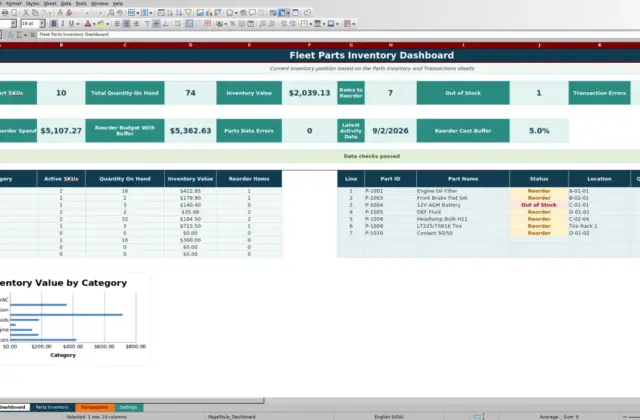This screenshot has width=640, height=420.
Task: Select the Inventory Value $2,039.13 cell
Action: [x=309, y=93]
